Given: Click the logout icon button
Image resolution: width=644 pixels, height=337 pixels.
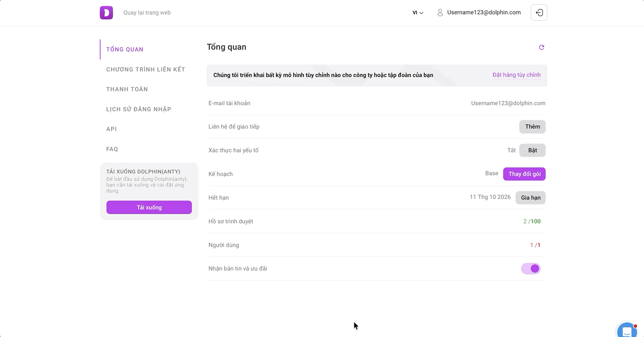Looking at the screenshot, I should coord(539,13).
